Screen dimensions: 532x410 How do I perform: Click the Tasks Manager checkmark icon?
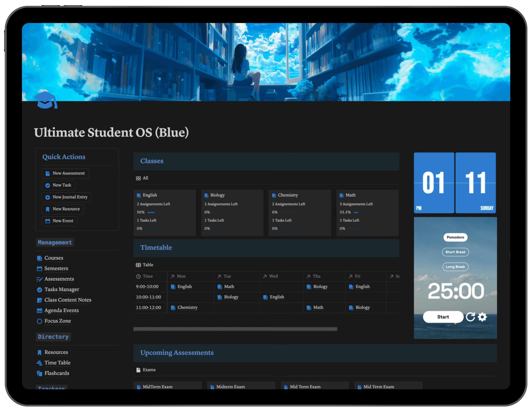[39, 290]
